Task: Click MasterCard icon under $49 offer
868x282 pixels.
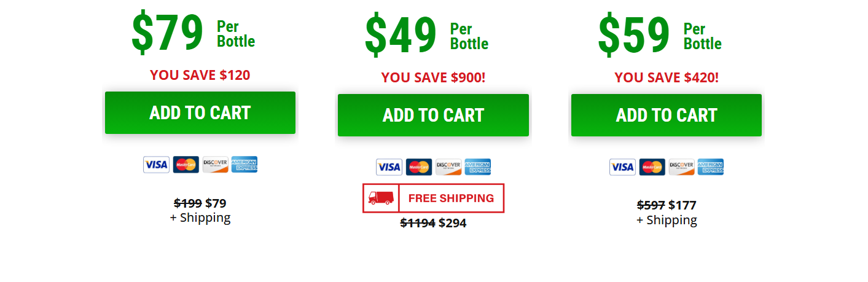Action: click(418, 167)
